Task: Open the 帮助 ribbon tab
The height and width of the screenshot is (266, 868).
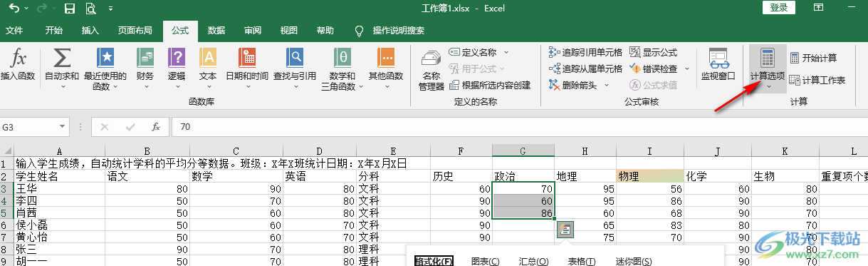Action: point(325,31)
